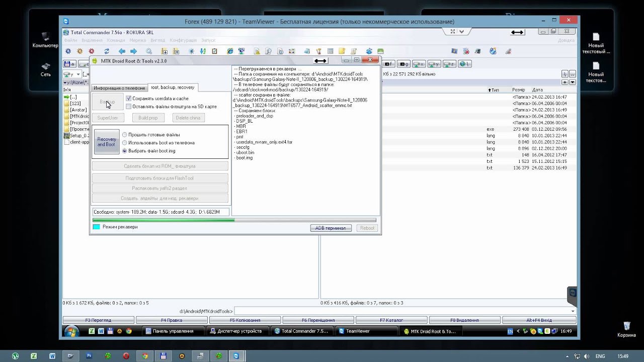Click the EN language indicator in remote tray

510,331
